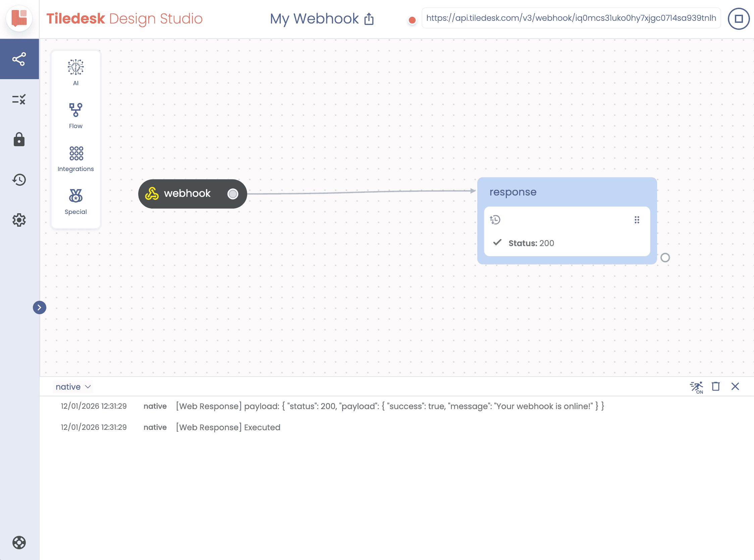The width and height of the screenshot is (754, 560).
Task: Open the settings gear in sidebar
Action: click(19, 220)
